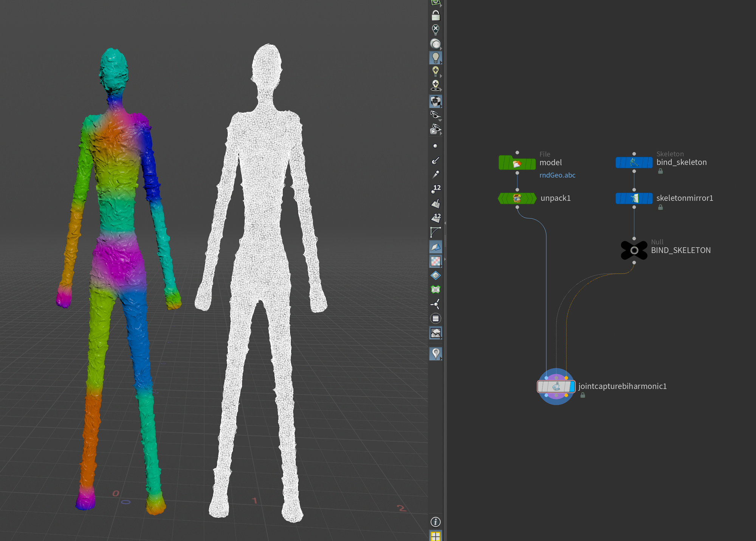Select the BIND_SKELETON Null node
The image size is (756, 541).
coord(634,250)
